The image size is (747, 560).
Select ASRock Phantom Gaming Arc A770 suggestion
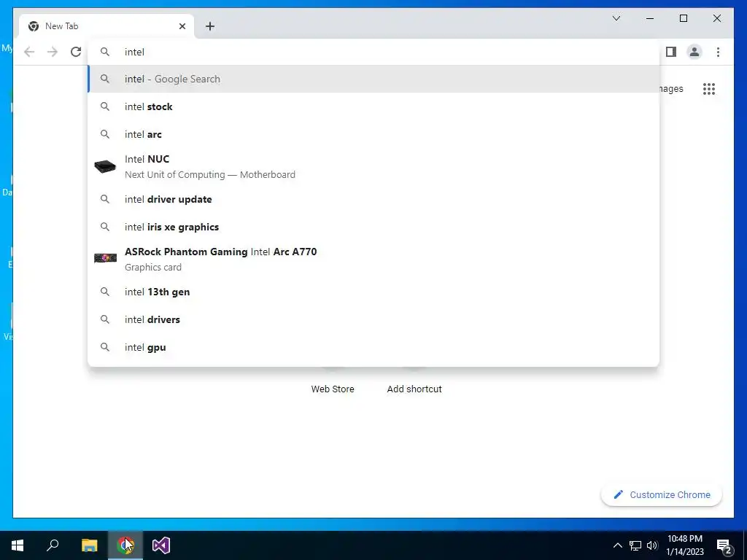pos(374,259)
